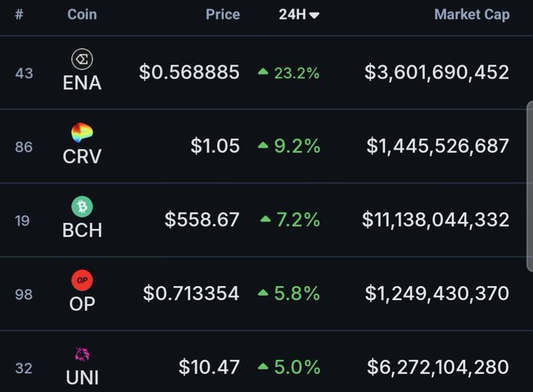
Task: Click the green up arrow beside 7.2%
Action: click(266, 219)
